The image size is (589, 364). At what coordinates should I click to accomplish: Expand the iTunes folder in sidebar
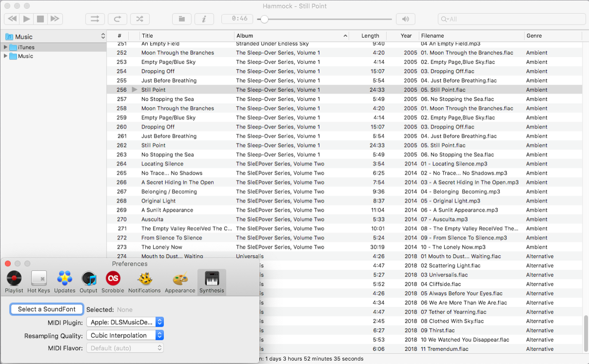tap(6, 47)
